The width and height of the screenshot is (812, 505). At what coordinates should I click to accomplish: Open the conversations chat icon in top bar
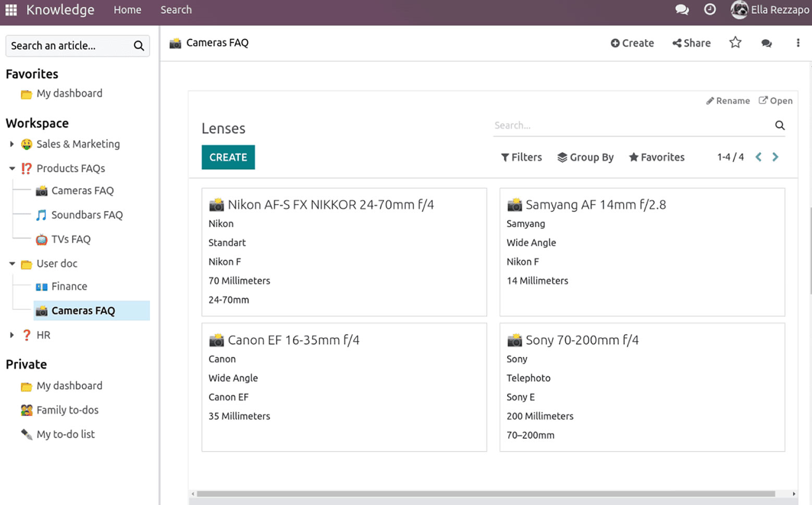(682, 9)
